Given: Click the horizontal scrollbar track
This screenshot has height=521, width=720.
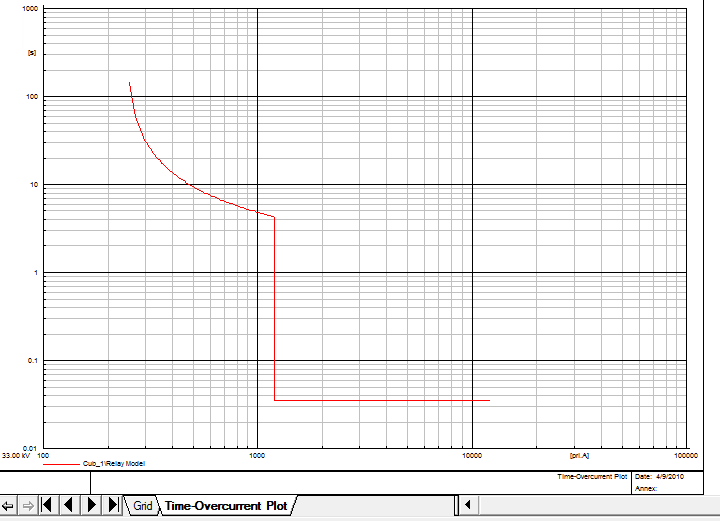Looking at the screenshot, I should pyautogui.click(x=590, y=504).
